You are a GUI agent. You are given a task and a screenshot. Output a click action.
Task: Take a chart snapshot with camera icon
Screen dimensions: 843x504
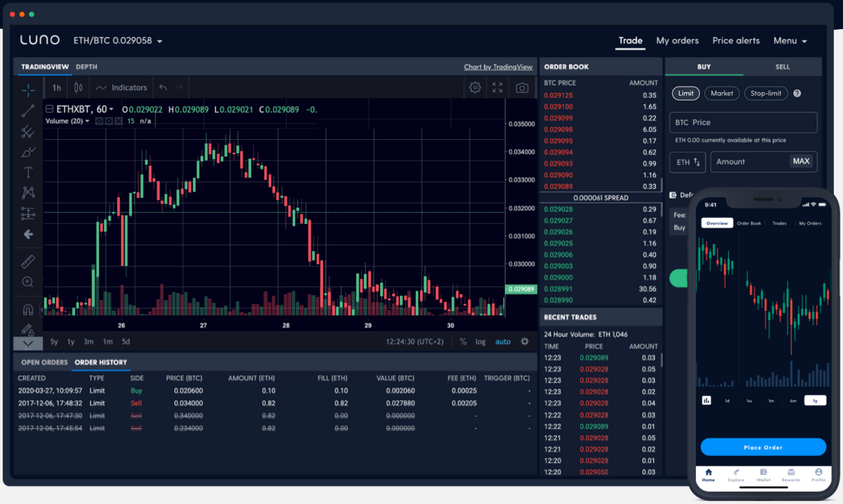point(522,87)
